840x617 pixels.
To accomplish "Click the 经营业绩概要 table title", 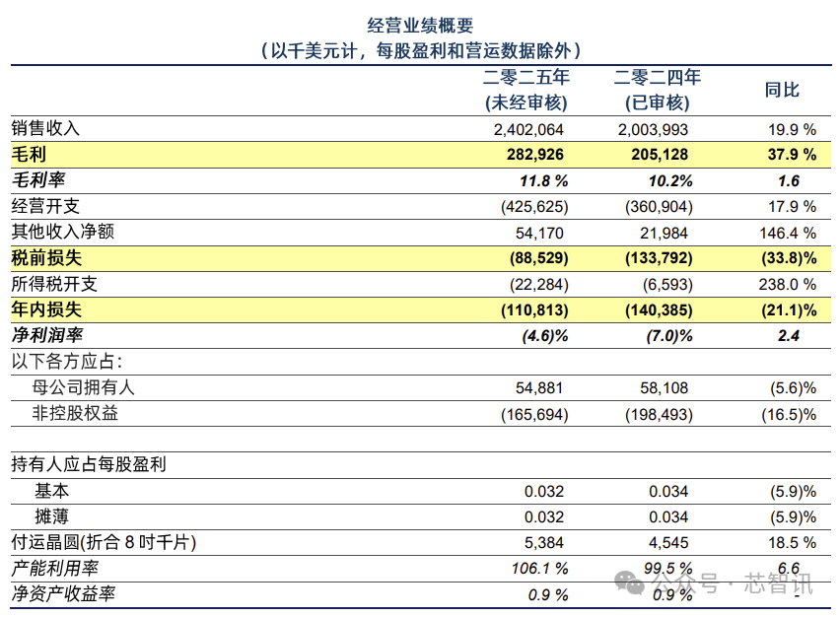I will pos(419,25).
